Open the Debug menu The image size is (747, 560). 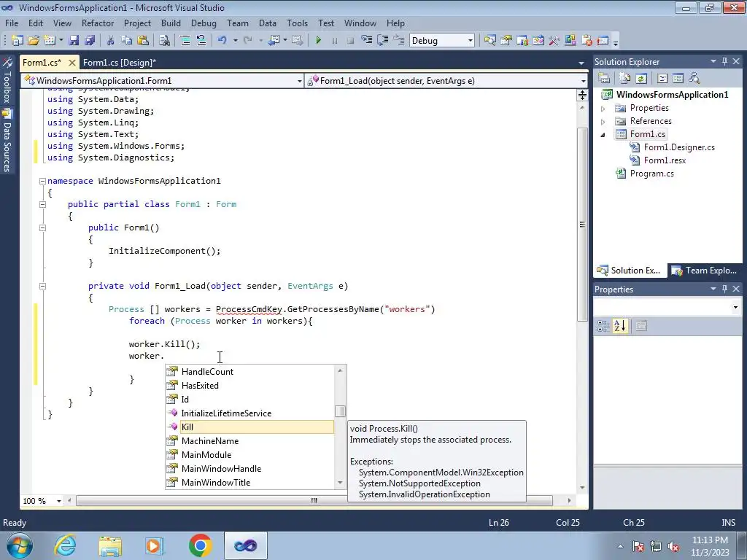pyautogui.click(x=204, y=23)
